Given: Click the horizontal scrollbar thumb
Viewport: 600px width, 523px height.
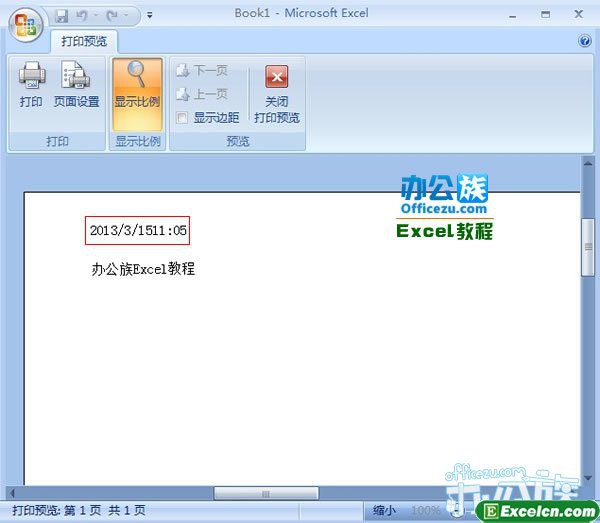Looking at the screenshot, I should 266,494.
